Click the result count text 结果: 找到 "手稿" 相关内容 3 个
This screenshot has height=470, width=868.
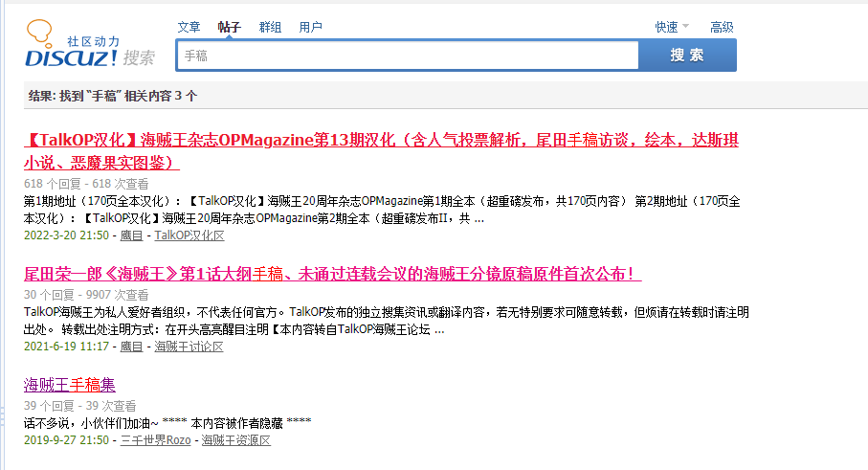pyautogui.click(x=113, y=96)
